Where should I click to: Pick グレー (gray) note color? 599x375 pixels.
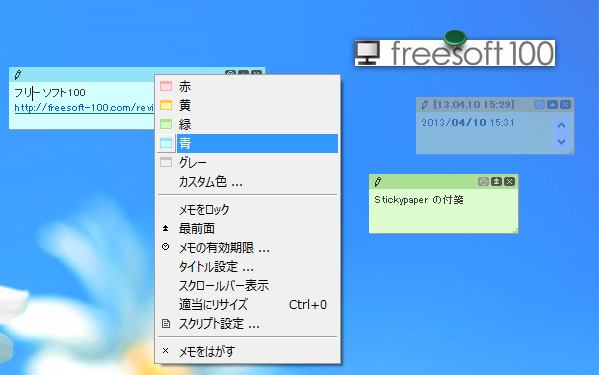click(248, 163)
